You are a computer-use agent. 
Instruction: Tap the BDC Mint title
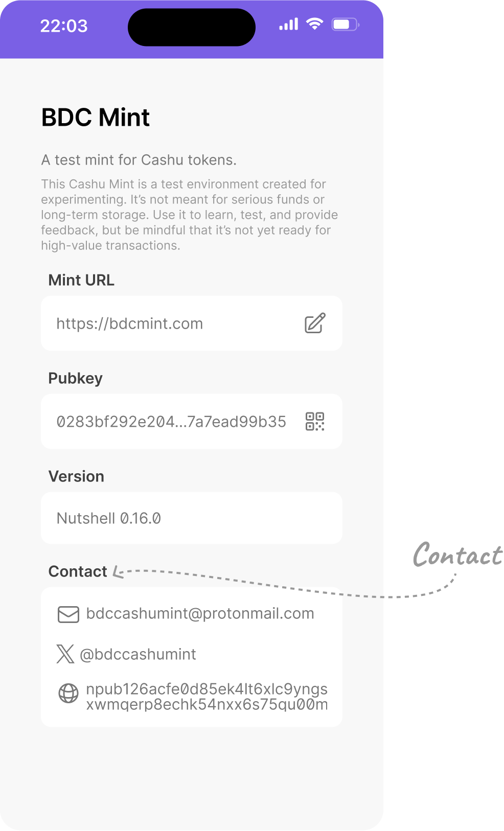click(x=96, y=118)
